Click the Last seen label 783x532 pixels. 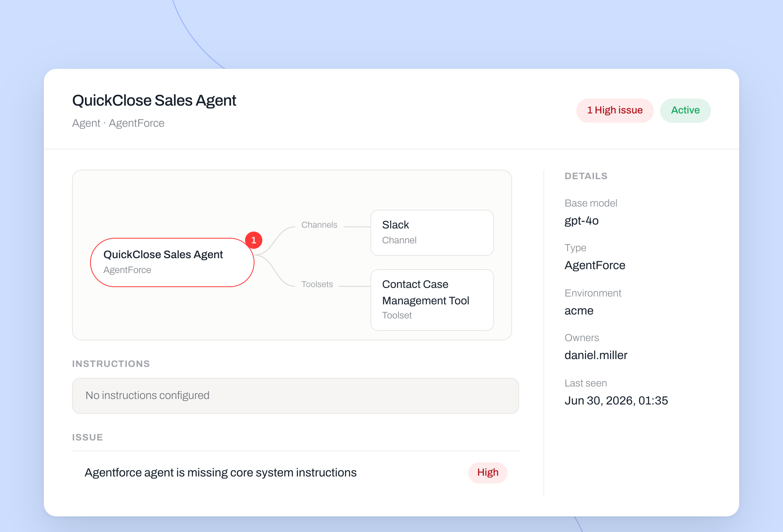[x=586, y=383]
